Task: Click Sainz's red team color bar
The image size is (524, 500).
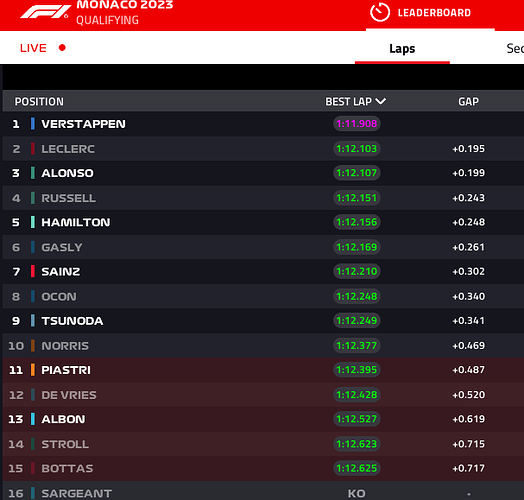Action: [32, 271]
